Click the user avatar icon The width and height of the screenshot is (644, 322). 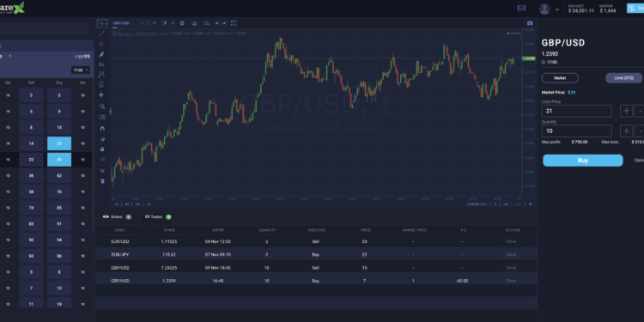point(544,9)
